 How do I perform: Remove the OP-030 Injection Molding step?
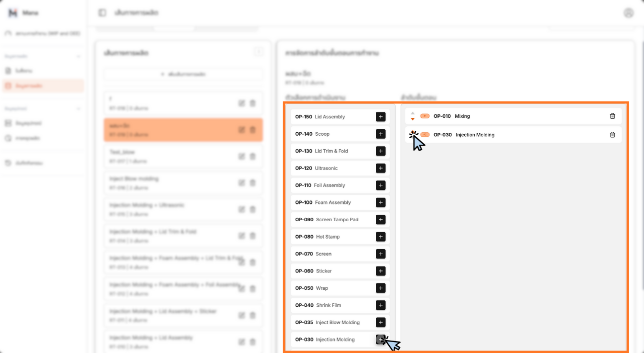point(612,135)
